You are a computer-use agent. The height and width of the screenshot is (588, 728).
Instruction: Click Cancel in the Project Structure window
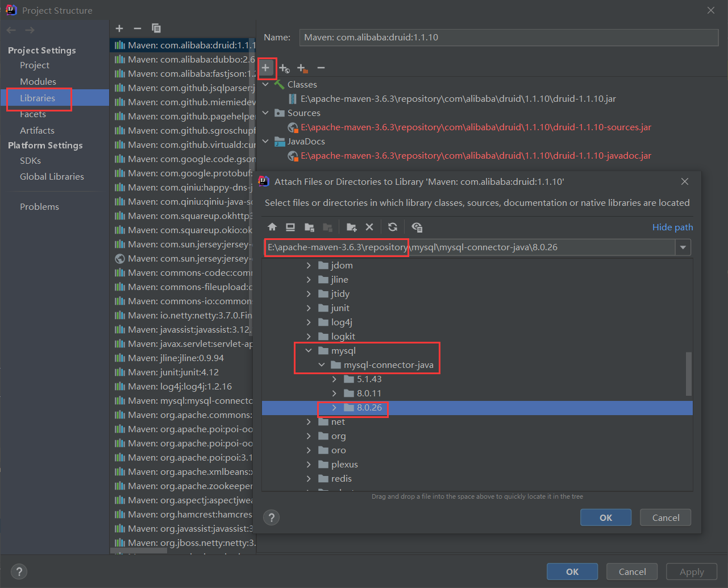(632, 572)
